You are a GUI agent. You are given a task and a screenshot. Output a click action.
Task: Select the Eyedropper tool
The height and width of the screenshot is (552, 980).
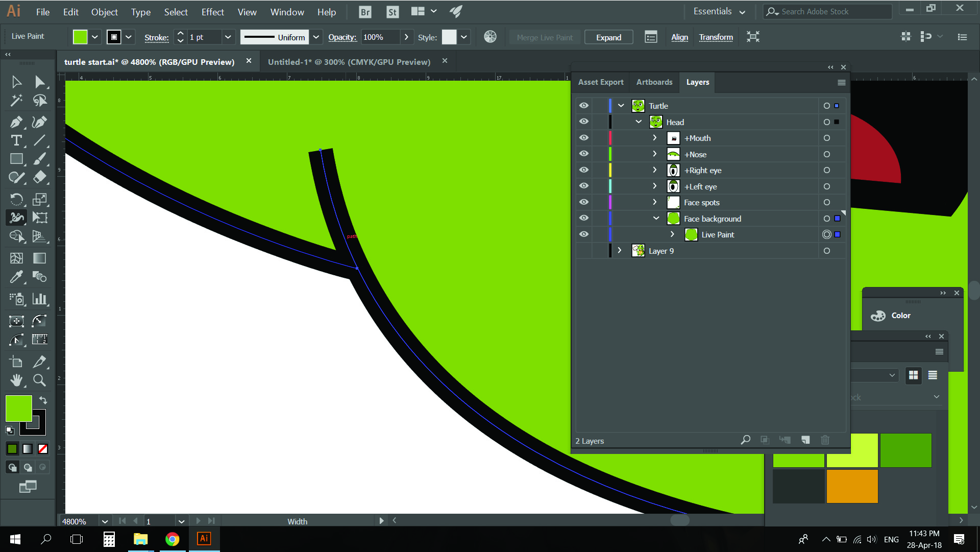(16, 276)
